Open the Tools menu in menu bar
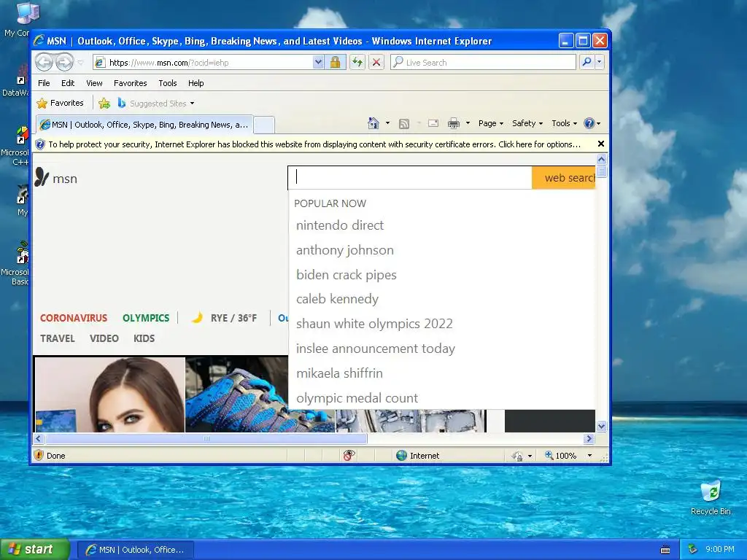Image resolution: width=747 pixels, height=560 pixels. [168, 83]
